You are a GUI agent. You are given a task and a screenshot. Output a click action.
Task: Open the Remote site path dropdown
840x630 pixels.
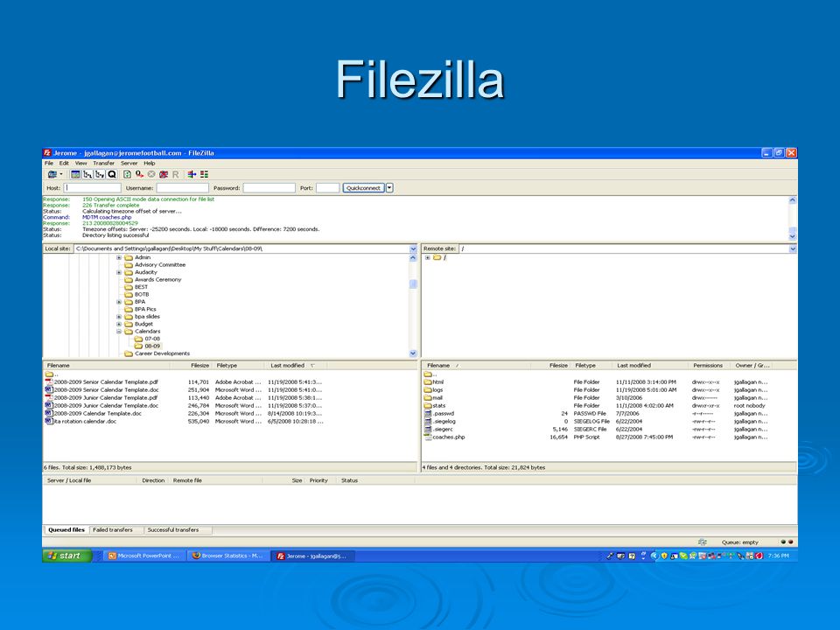[793, 248]
